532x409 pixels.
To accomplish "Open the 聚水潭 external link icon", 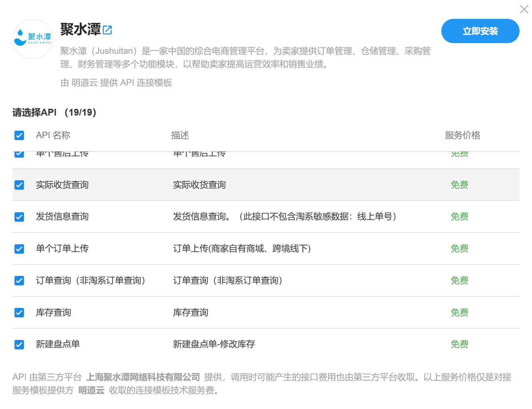I will point(107,30).
